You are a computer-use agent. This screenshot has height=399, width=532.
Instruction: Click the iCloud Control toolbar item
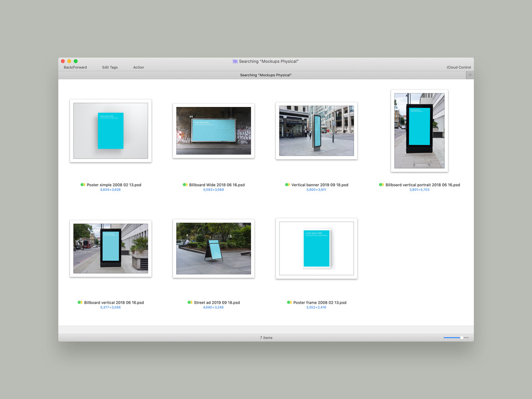(x=458, y=67)
